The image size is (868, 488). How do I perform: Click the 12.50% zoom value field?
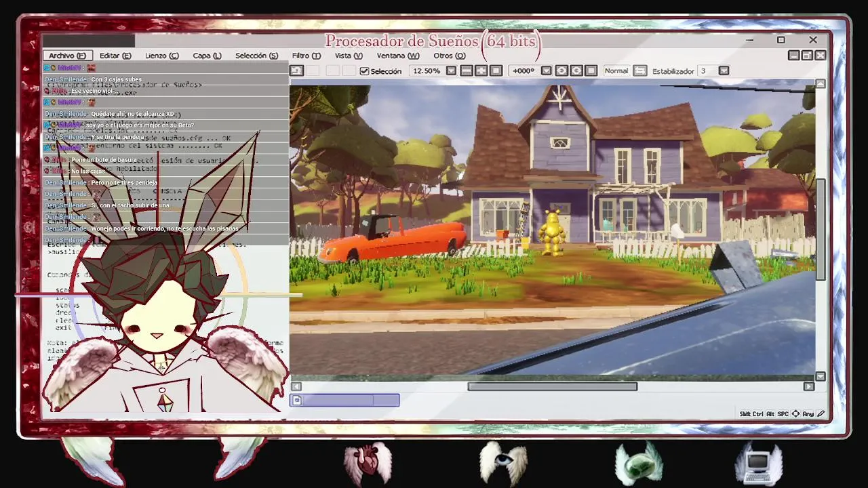tap(427, 70)
